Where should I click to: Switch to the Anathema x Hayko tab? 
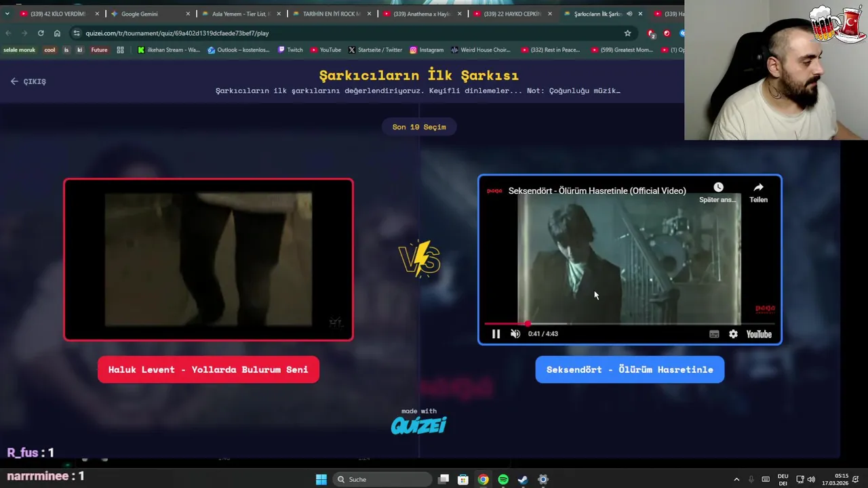(x=422, y=14)
